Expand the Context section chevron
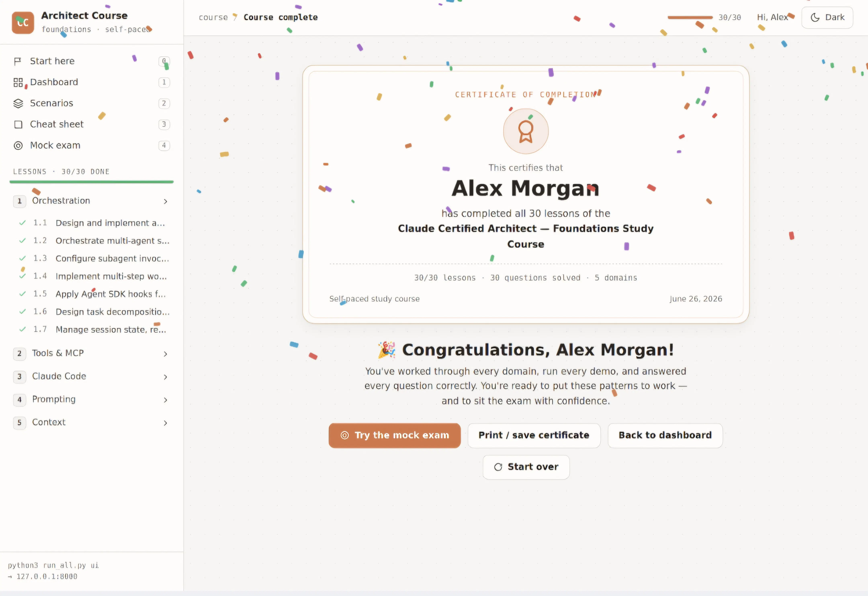Viewport: 868px width, 596px height. click(x=165, y=423)
